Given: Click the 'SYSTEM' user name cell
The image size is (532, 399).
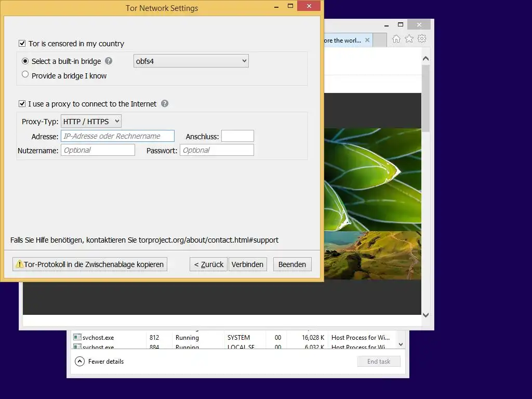Looking at the screenshot, I should click(x=238, y=338).
